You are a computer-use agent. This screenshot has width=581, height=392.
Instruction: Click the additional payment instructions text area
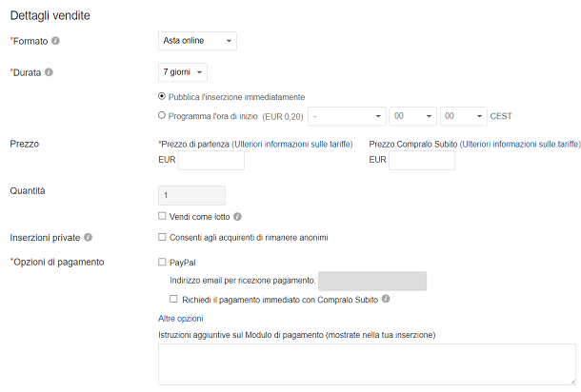[367, 364]
